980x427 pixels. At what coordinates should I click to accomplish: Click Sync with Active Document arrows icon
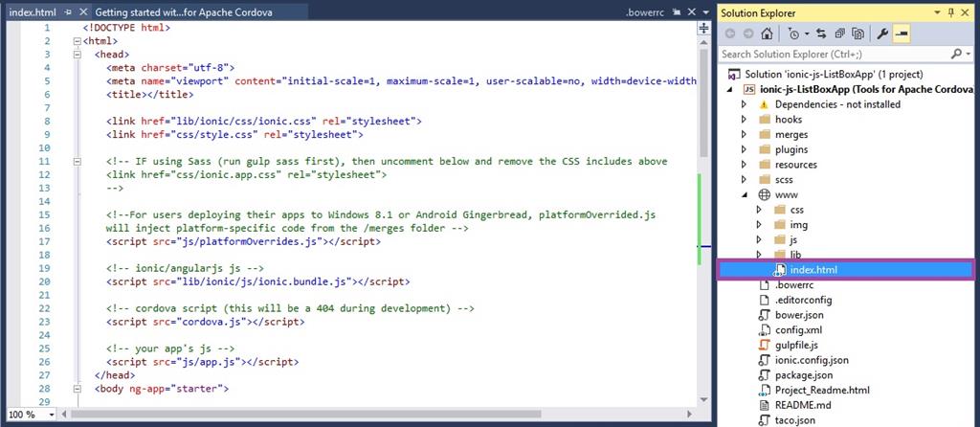(821, 34)
